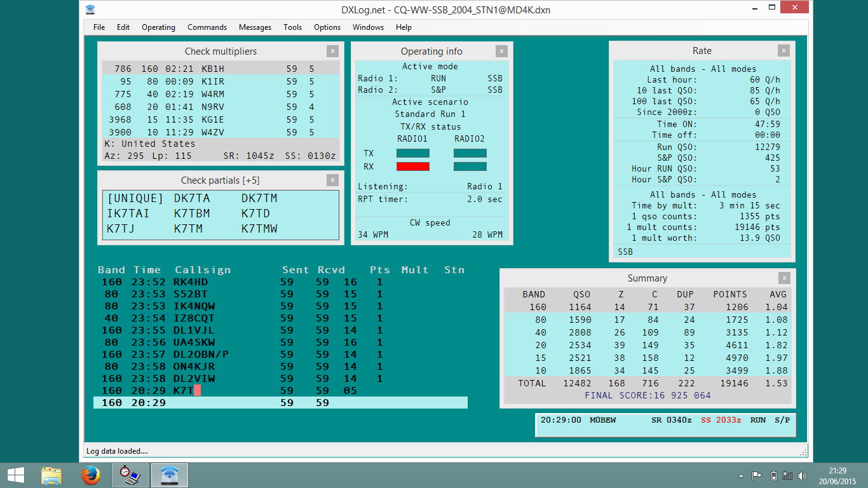The width and height of the screenshot is (868, 488).
Task: Choose K7TBM in Check partials
Action: (x=192, y=213)
